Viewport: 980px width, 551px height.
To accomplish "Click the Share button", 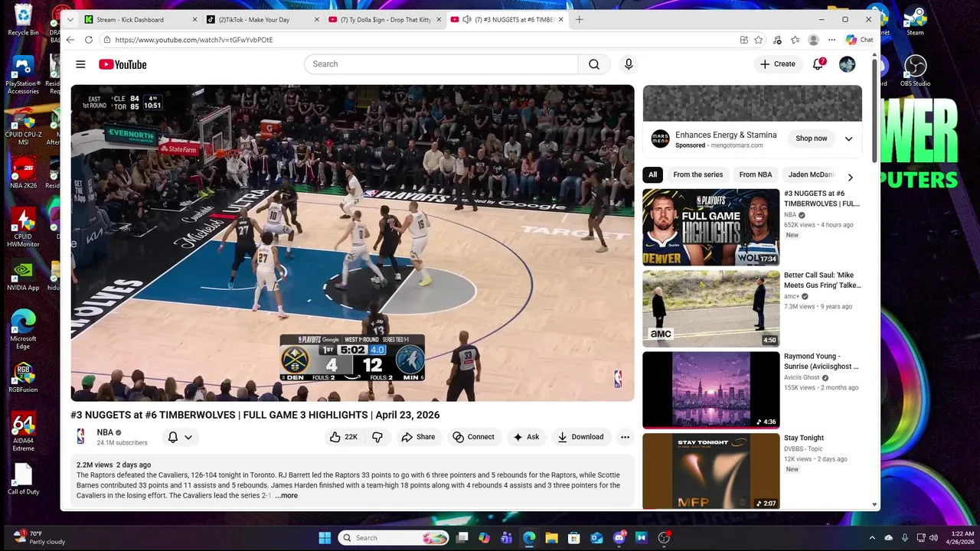I will pos(418,437).
